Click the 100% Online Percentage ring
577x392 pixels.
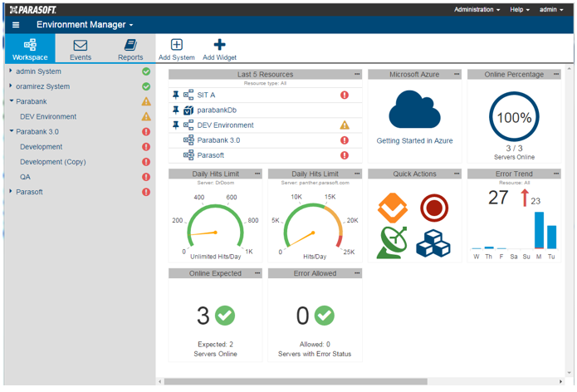[514, 116]
